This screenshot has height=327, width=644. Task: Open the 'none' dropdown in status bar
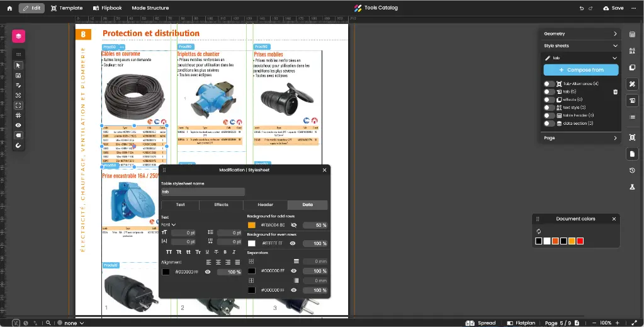(x=71, y=323)
